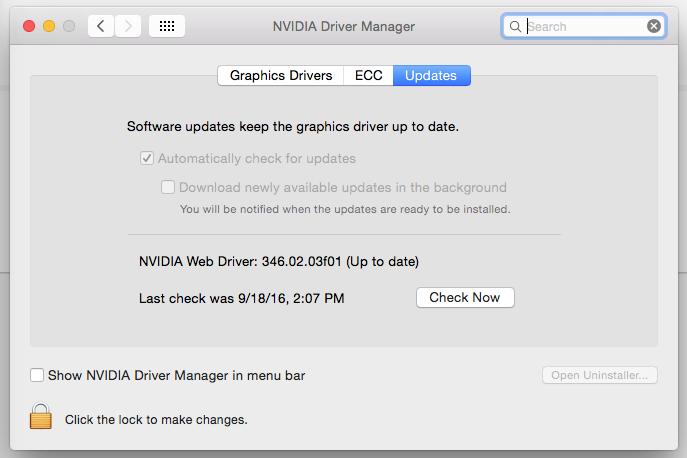Click the magnifying glass search icon

[x=515, y=27]
